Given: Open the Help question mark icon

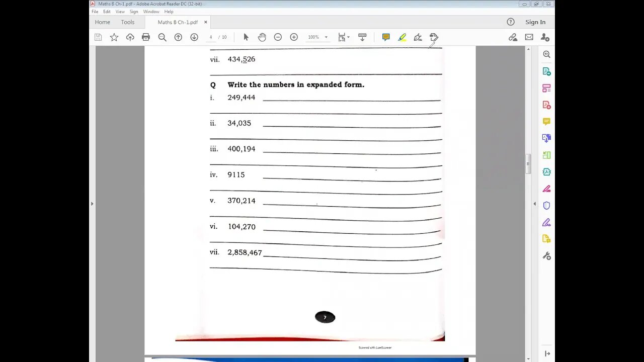Looking at the screenshot, I should click(511, 22).
